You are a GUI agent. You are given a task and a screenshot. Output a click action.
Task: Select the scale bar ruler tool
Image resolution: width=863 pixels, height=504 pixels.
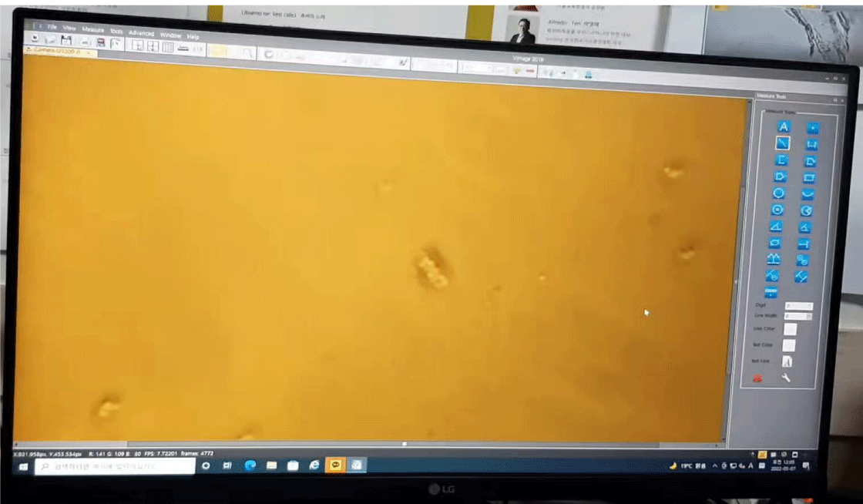(x=771, y=292)
